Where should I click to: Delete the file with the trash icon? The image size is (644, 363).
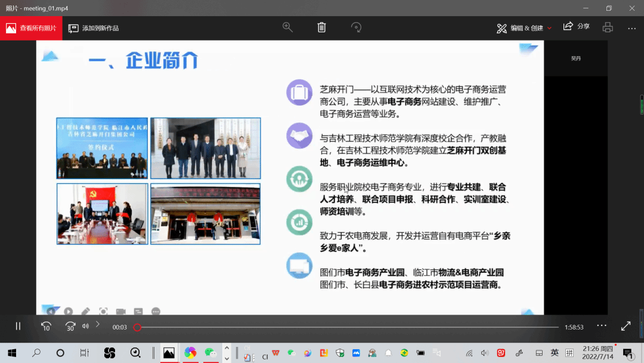321,27
